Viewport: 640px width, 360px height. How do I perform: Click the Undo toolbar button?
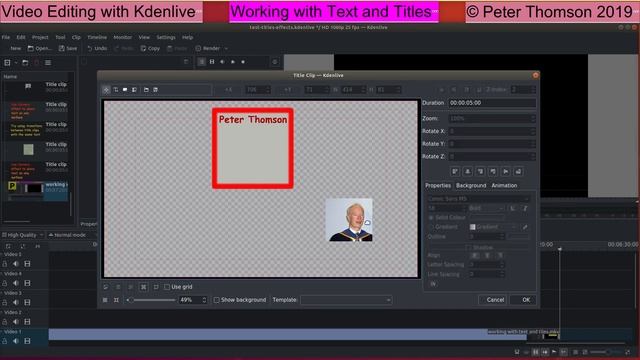pos(97,48)
